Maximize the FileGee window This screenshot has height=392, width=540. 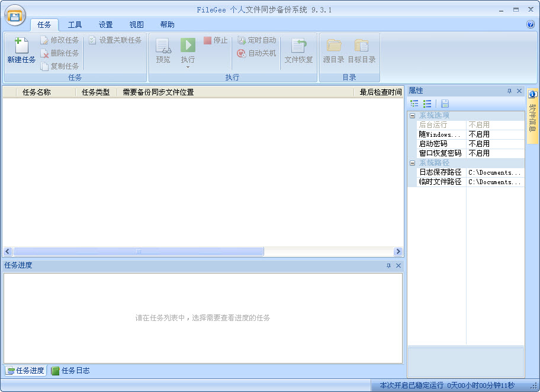point(516,10)
